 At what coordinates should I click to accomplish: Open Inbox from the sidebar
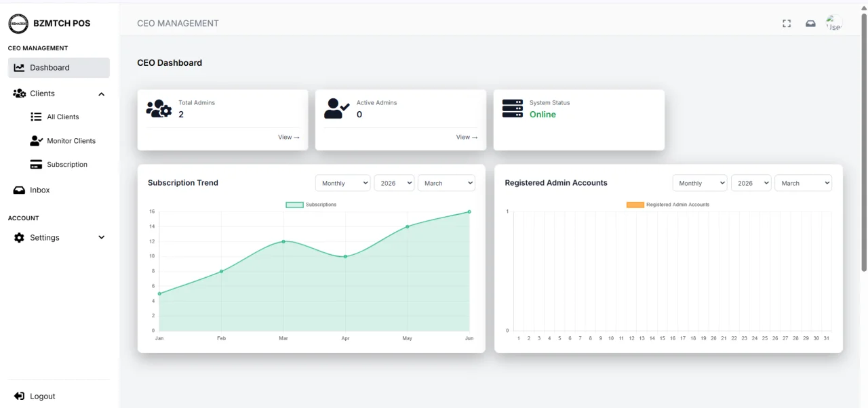pyautogui.click(x=40, y=190)
